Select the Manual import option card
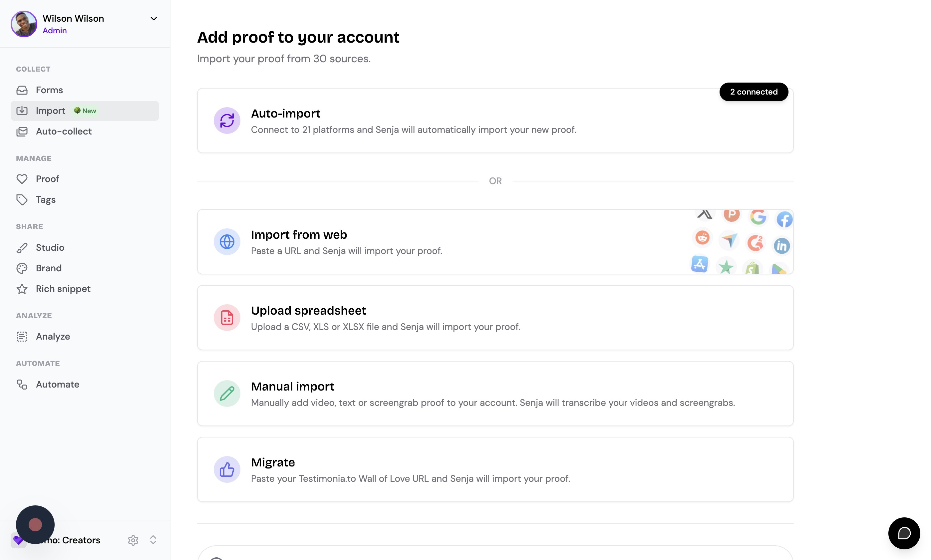 (x=495, y=394)
